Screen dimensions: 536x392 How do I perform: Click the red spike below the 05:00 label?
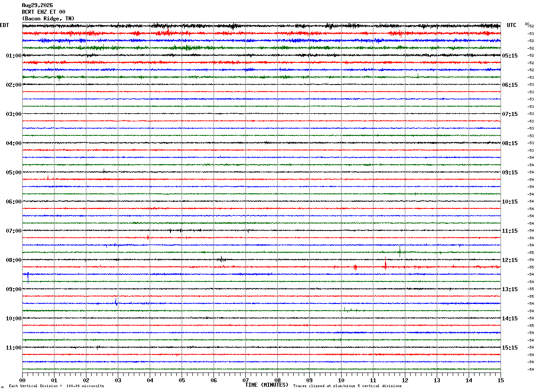pyautogui.click(x=48, y=177)
